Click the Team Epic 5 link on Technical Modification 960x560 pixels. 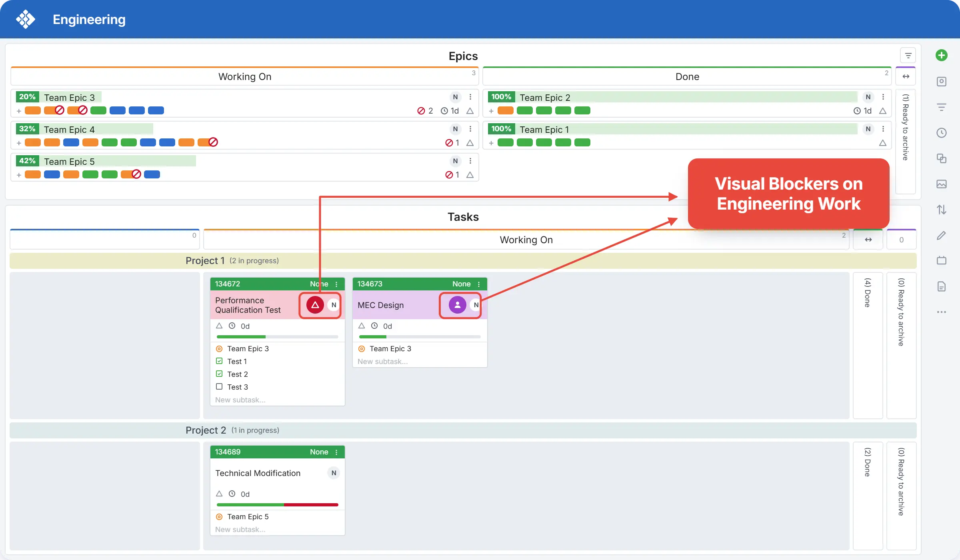248,517
